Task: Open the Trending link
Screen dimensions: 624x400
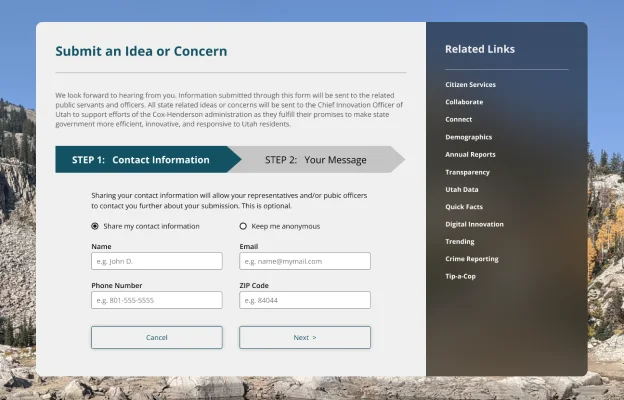Action: [x=460, y=241]
